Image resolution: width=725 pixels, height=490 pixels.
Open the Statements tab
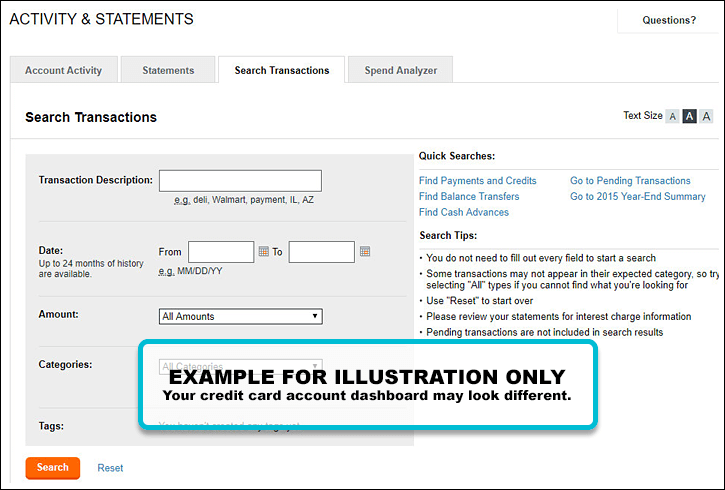tap(168, 70)
